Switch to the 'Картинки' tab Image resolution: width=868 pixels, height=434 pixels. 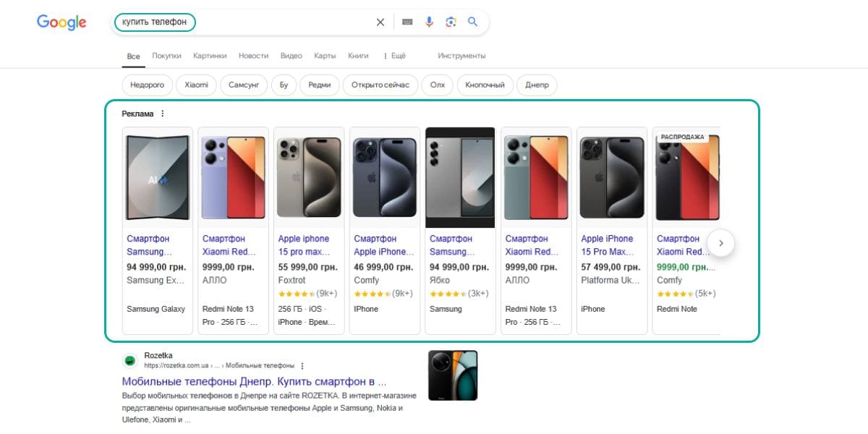210,56
